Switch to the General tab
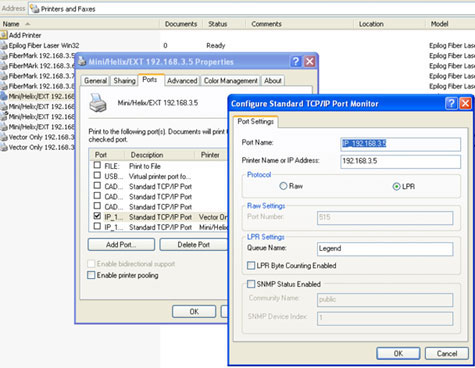 click(95, 81)
